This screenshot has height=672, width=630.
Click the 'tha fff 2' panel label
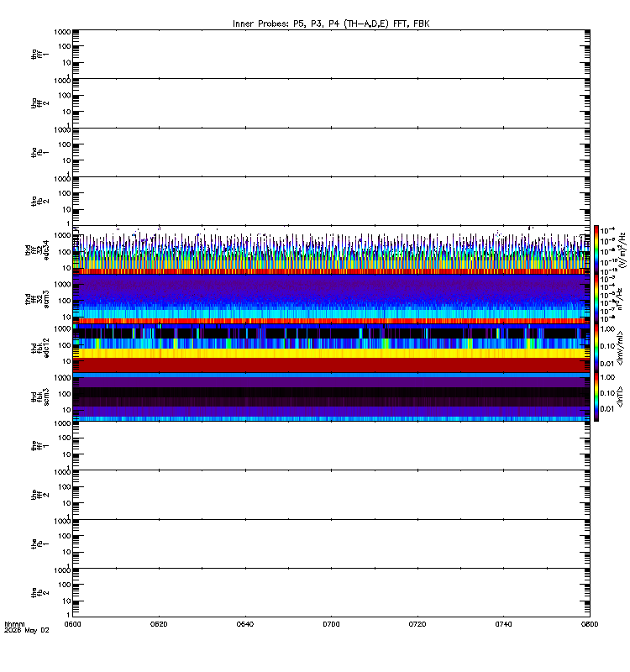[39, 102]
